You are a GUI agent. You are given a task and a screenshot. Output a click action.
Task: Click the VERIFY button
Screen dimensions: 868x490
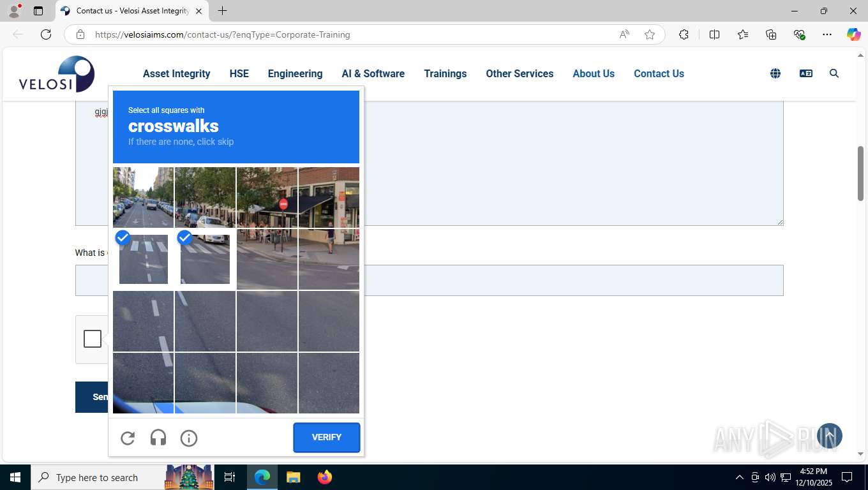tap(327, 438)
